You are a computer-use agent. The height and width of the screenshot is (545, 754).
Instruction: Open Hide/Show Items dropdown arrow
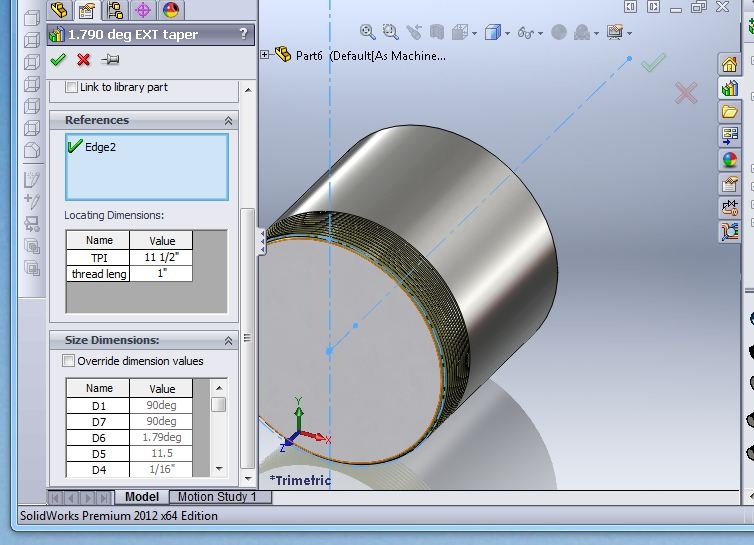pos(540,34)
